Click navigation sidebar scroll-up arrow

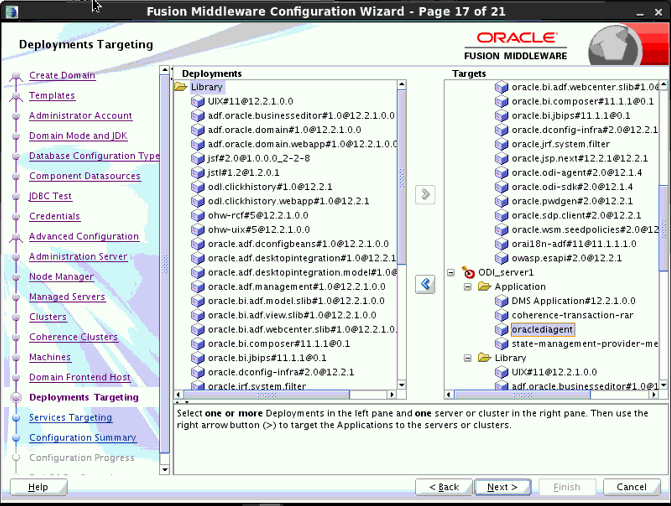(165, 70)
